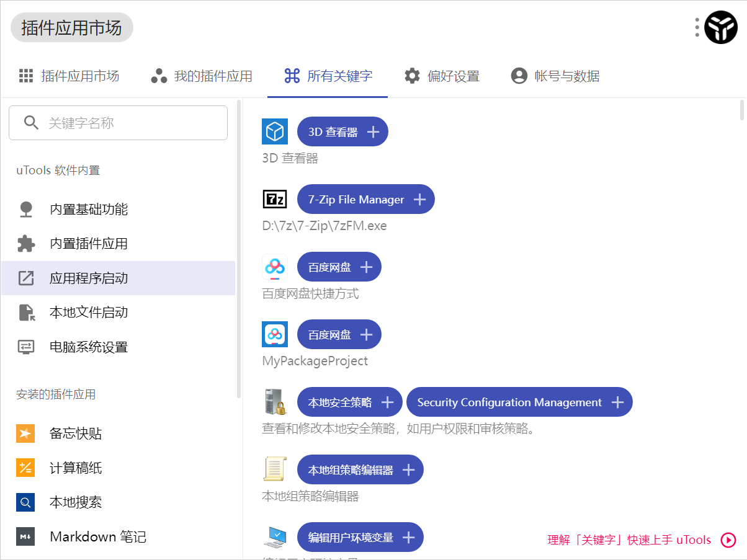
Task: Open the vertical three-dot menu
Action: pos(697,27)
